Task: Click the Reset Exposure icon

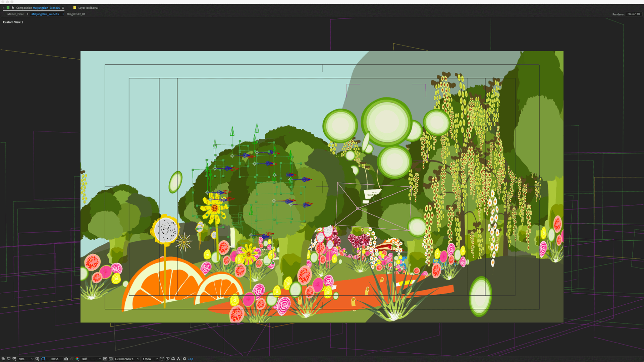Action: tap(184, 359)
